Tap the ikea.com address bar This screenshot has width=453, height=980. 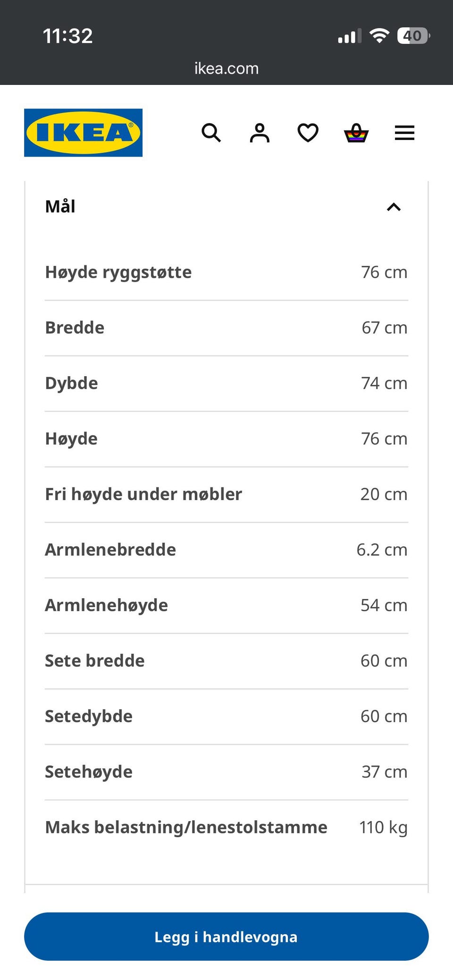(226, 68)
